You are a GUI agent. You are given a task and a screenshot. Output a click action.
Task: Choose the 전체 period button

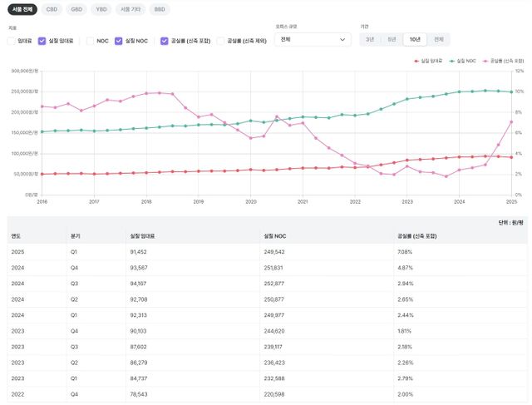click(x=437, y=39)
